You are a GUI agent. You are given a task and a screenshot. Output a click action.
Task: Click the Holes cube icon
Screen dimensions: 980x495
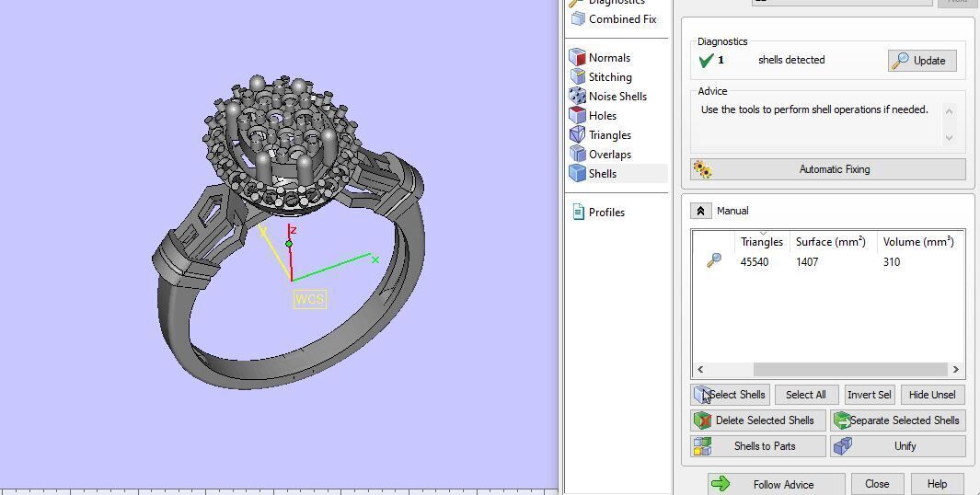[x=578, y=116]
